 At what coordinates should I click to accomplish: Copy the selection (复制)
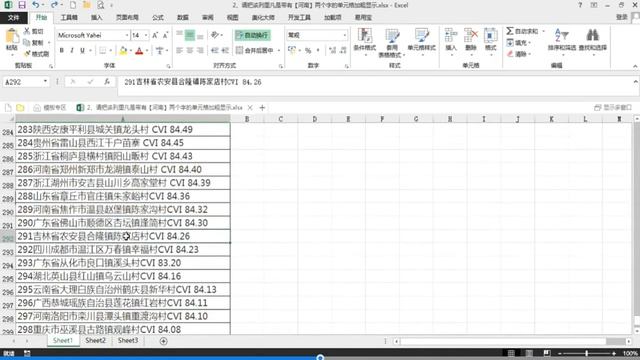tap(33, 42)
